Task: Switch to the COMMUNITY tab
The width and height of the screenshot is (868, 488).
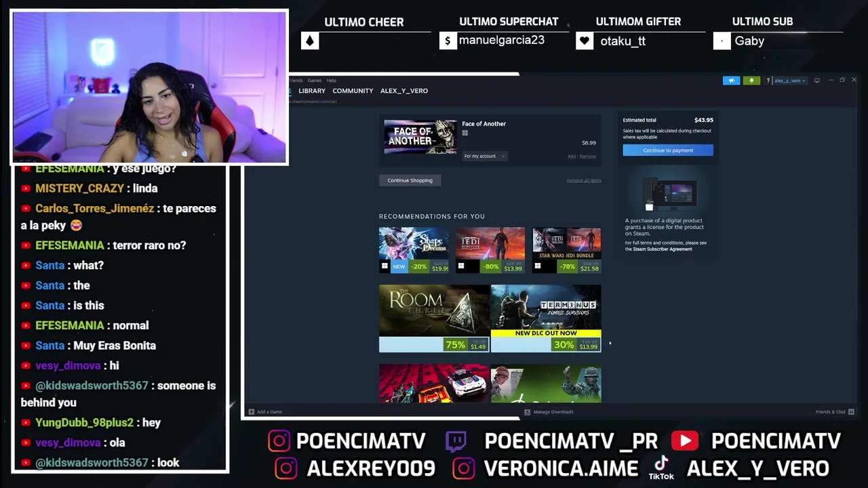Action: [353, 91]
